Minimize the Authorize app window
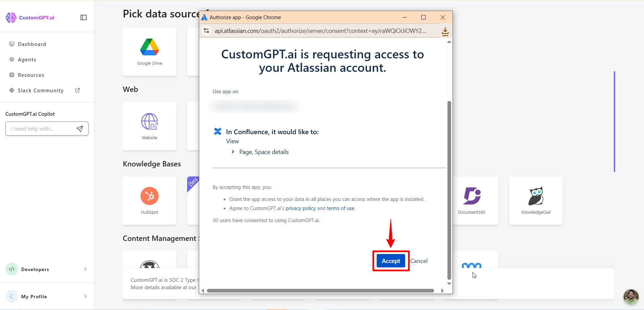This screenshot has width=644, height=310. [405, 17]
